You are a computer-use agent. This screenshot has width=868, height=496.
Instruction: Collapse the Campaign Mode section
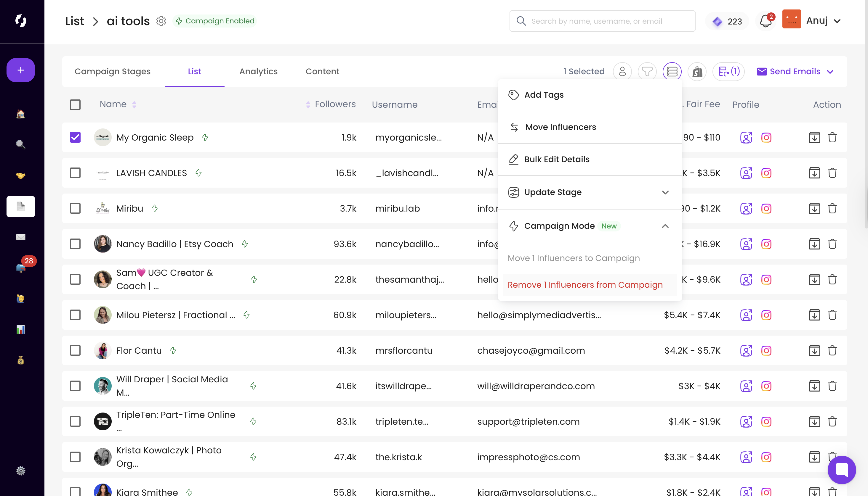click(x=665, y=226)
